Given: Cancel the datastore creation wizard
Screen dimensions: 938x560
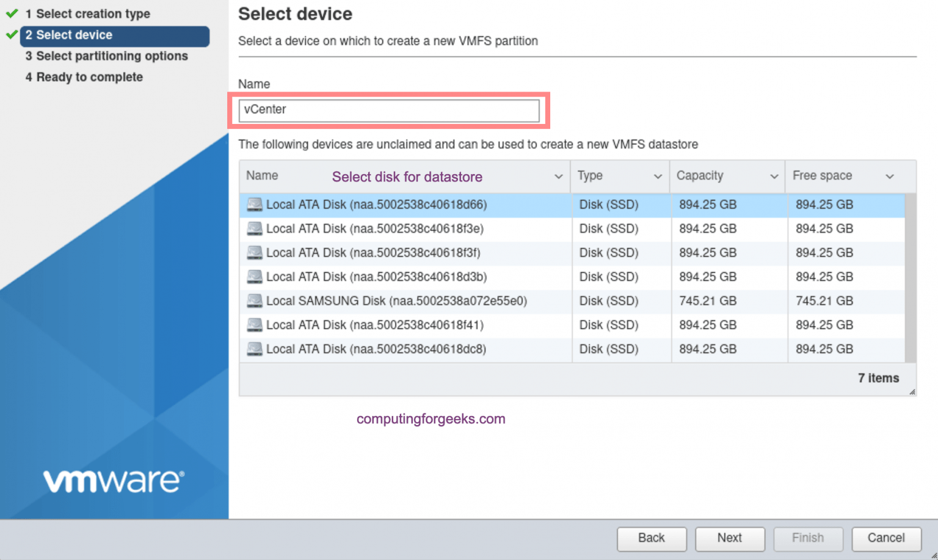Looking at the screenshot, I should pos(886,539).
